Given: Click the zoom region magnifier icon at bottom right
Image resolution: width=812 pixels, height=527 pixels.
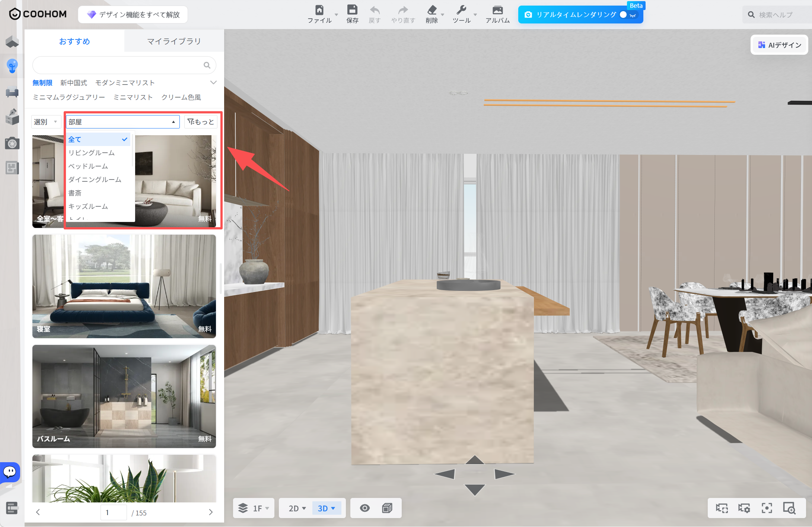Looking at the screenshot, I should click(x=789, y=508).
